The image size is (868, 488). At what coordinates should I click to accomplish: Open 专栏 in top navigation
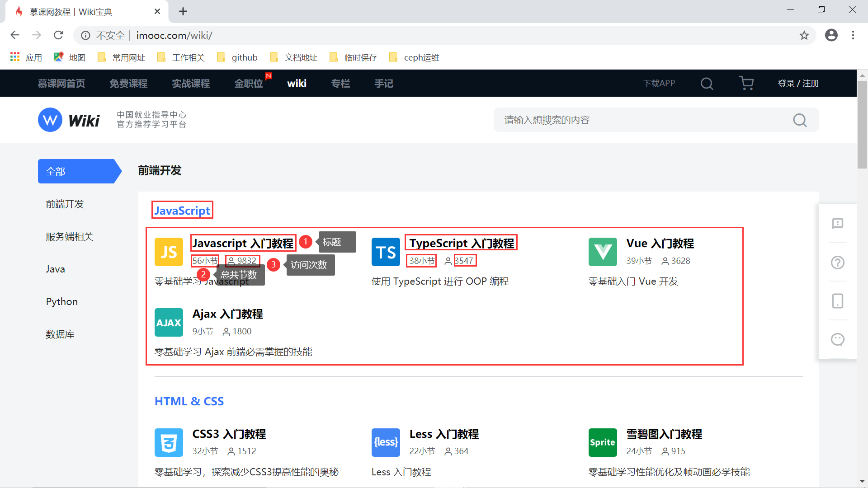[340, 84]
